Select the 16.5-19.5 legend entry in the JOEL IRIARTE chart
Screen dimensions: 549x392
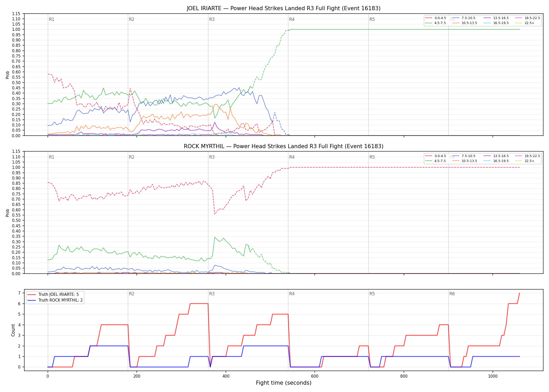click(x=496, y=23)
